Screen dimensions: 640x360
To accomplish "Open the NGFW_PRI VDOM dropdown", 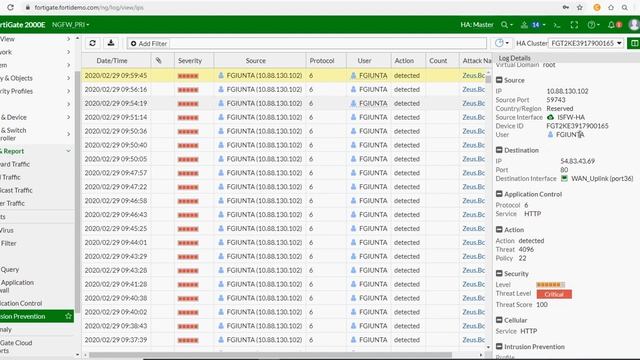I will coord(70,24).
